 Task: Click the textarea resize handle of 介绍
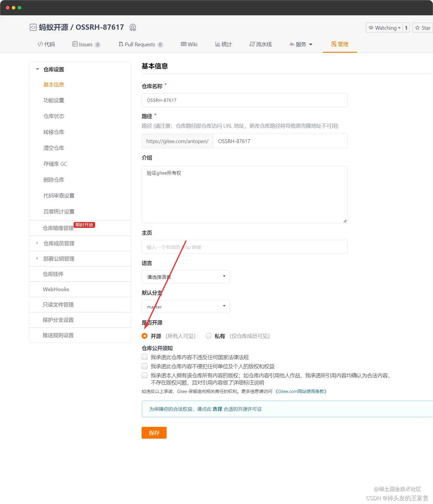click(345, 221)
